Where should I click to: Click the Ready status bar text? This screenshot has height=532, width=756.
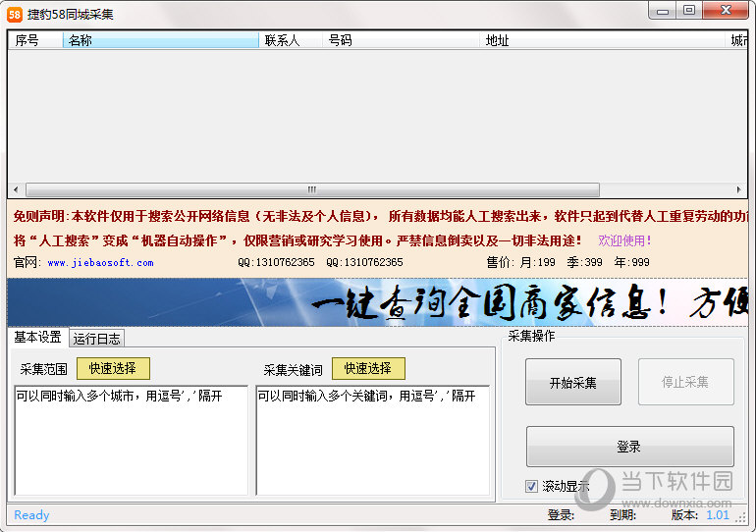31,515
